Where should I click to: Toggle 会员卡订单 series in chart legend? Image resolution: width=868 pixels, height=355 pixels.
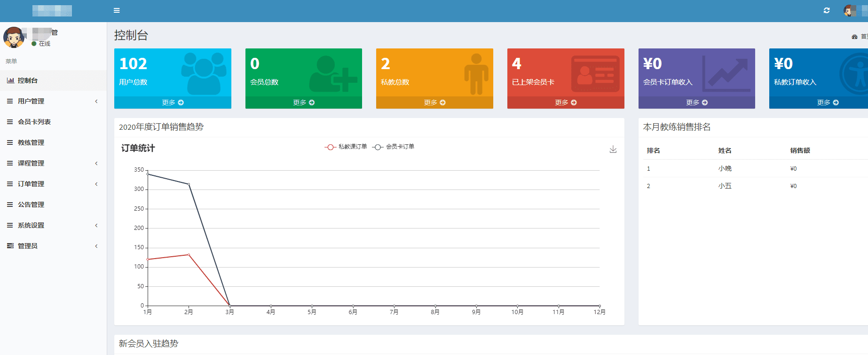click(393, 147)
